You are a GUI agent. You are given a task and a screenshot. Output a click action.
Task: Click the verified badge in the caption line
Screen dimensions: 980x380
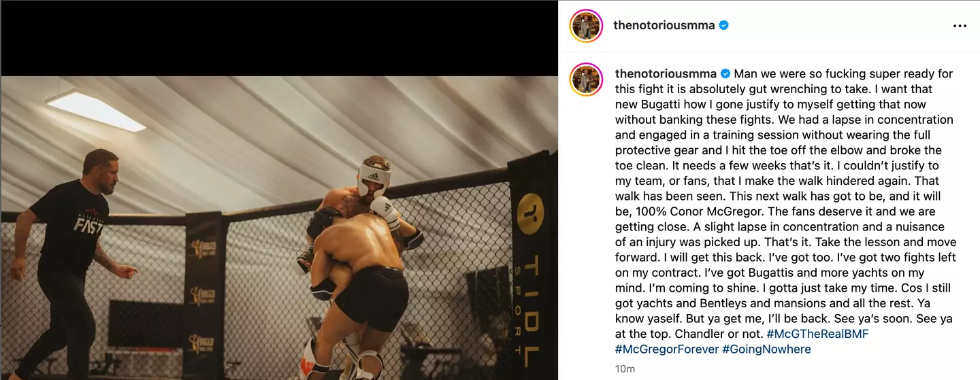[725, 73]
